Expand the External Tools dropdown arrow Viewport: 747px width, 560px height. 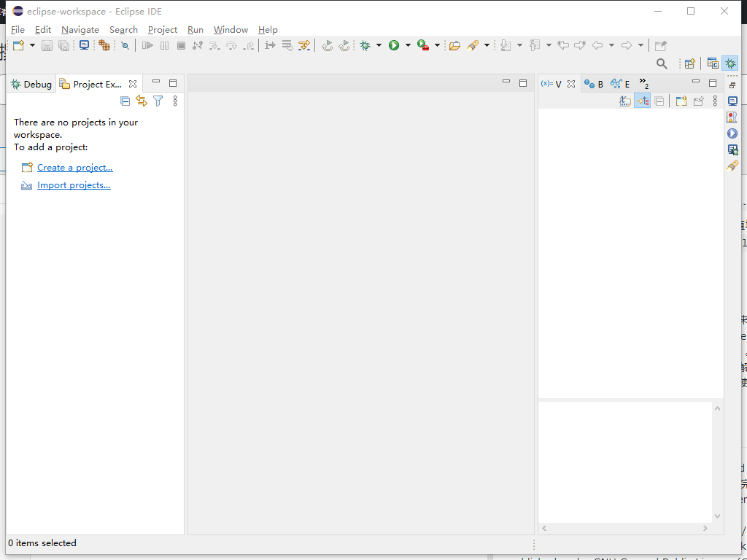point(437,45)
